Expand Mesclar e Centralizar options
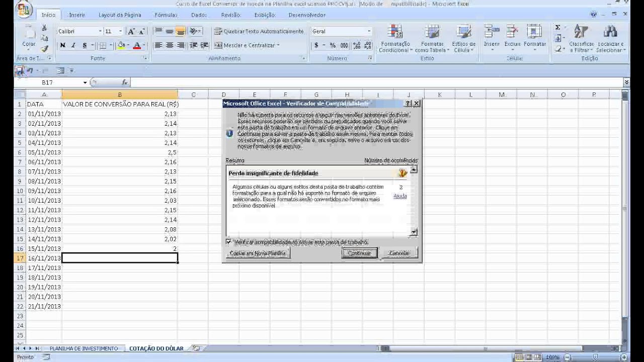Viewport: 644px width, 362px height. point(278,45)
